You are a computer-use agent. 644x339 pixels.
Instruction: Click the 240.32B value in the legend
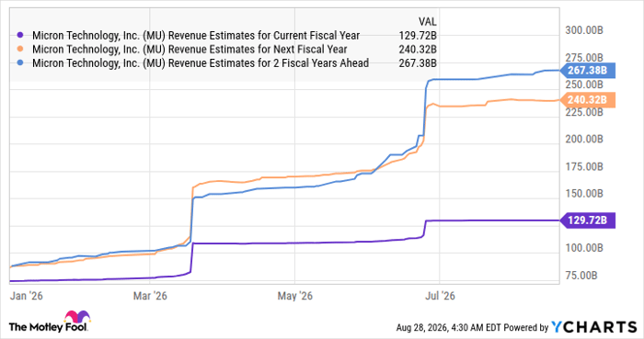tap(418, 50)
